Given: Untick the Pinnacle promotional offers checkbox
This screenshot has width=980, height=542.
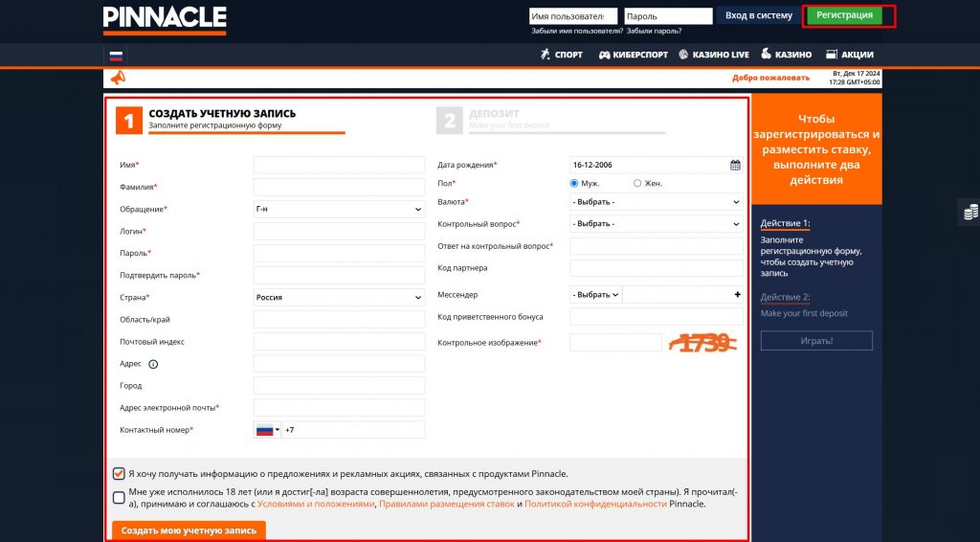Looking at the screenshot, I should click(119, 474).
